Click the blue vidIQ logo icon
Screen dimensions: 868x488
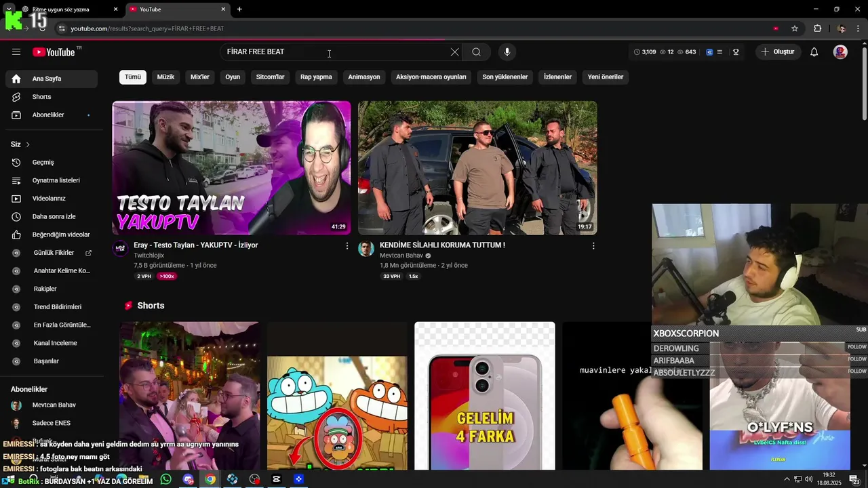(709, 52)
